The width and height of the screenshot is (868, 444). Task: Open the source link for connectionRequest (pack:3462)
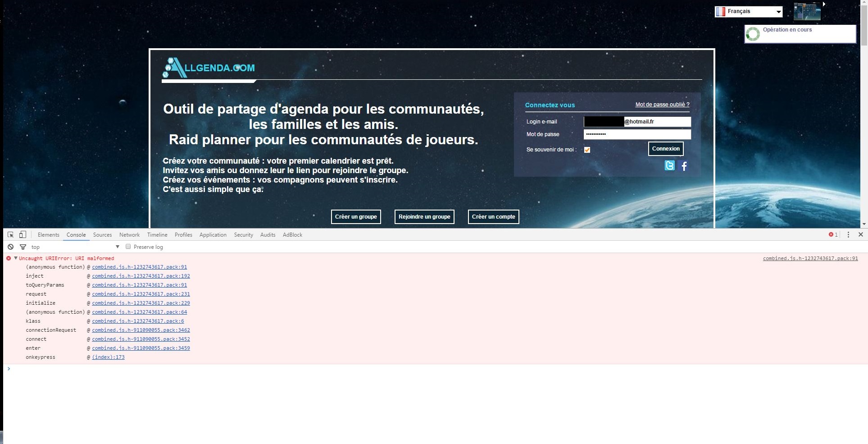tap(141, 330)
